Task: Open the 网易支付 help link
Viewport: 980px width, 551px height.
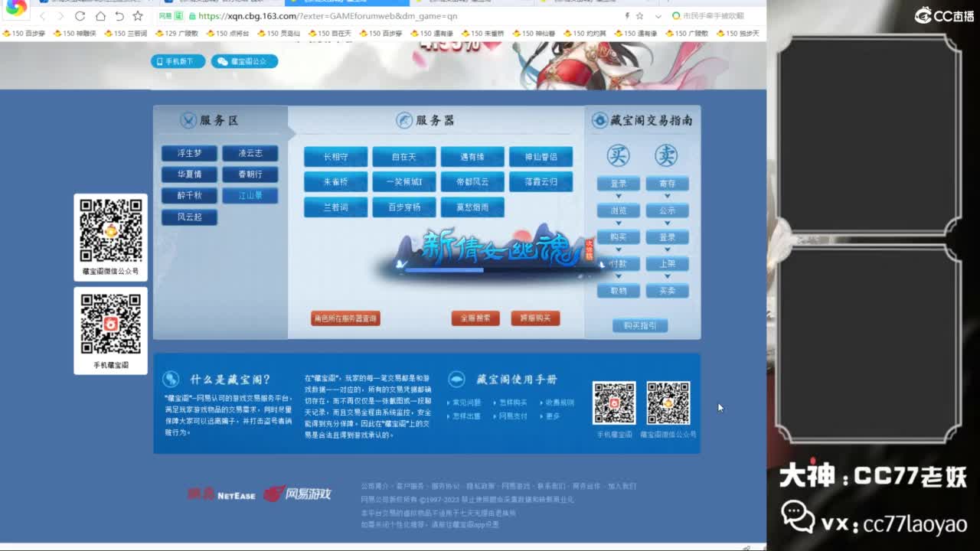Action: click(x=513, y=416)
